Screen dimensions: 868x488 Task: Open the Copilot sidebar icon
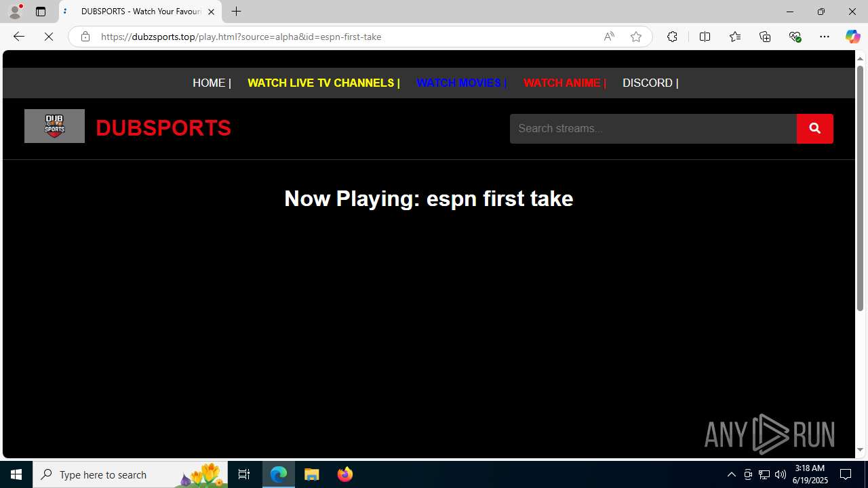point(852,37)
